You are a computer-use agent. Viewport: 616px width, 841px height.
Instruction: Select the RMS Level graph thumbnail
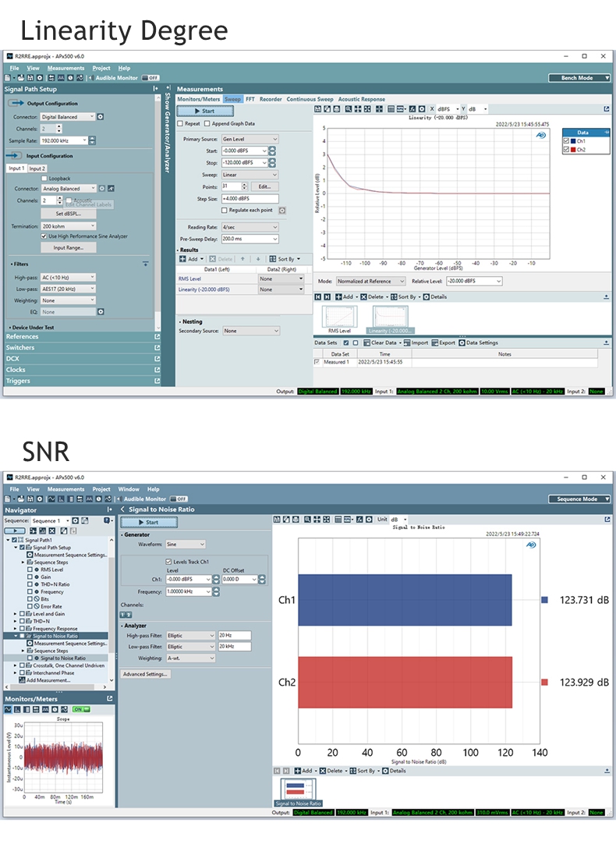(x=340, y=318)
